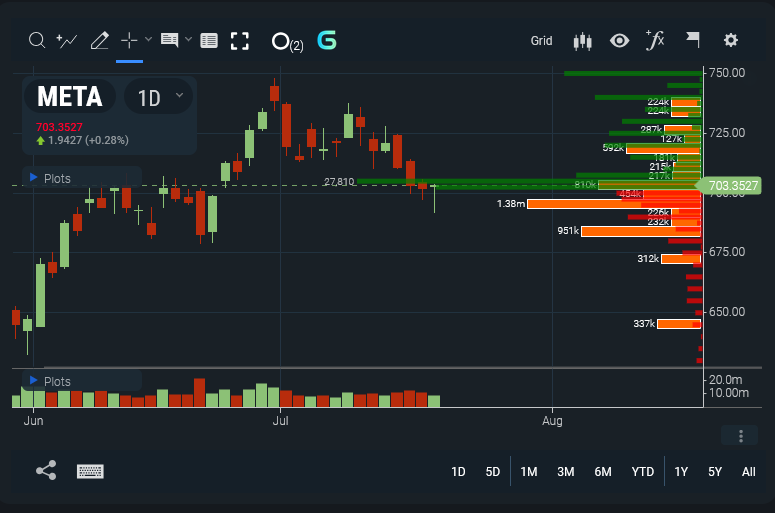The image size is (775, 513).
Task: Select the All time range
Action: [749, 472]
